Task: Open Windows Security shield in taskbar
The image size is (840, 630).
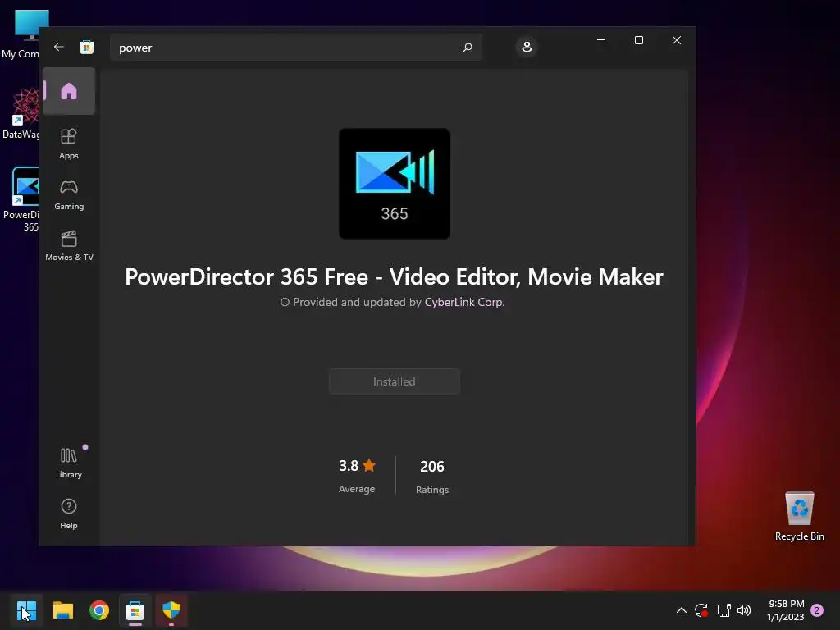Action: point(171,610)
